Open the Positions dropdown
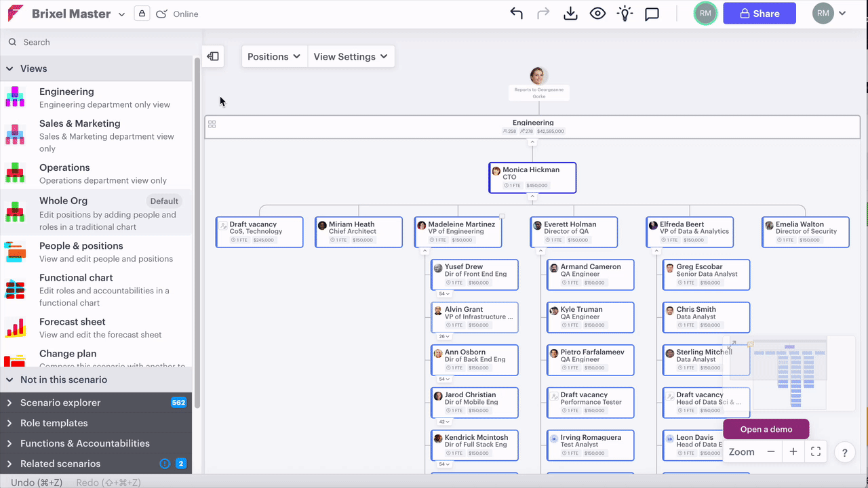The height and width of the screenshot is (488, 868). (x=274, y=56)
